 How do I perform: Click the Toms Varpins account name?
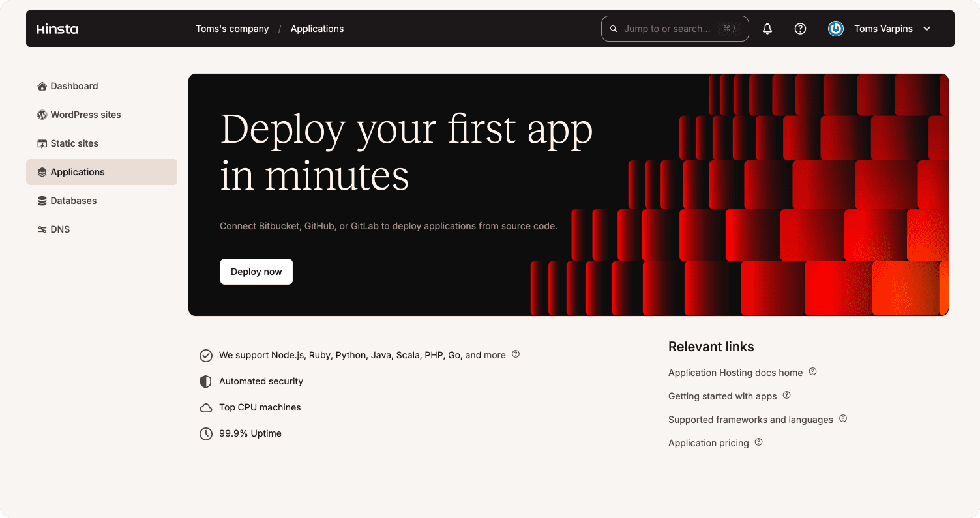click(883, 29)
